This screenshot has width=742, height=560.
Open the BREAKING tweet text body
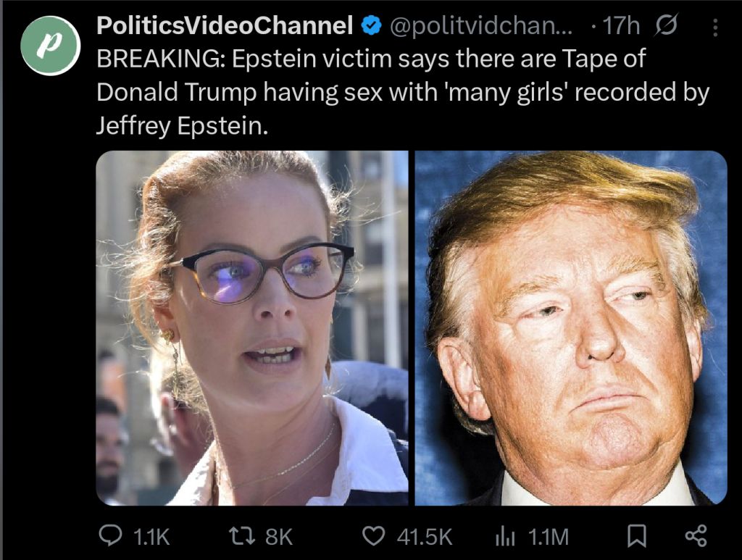(403, 92)
